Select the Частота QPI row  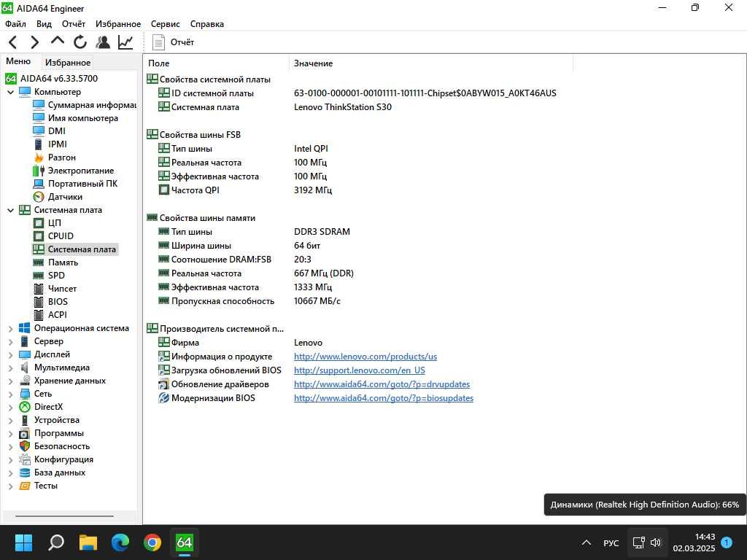(x=245, y=190)
